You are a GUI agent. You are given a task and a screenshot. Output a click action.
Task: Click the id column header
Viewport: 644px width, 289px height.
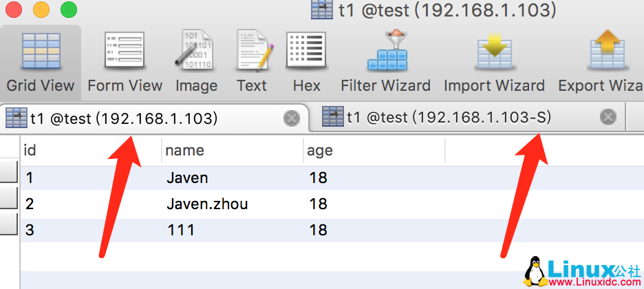(x=91, y=151)
